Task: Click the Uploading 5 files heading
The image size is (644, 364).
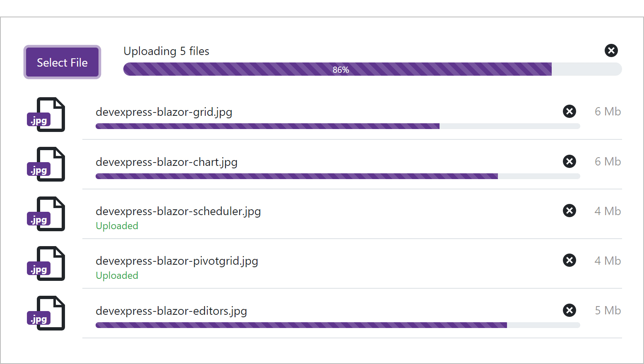Action: click(166, 51)
